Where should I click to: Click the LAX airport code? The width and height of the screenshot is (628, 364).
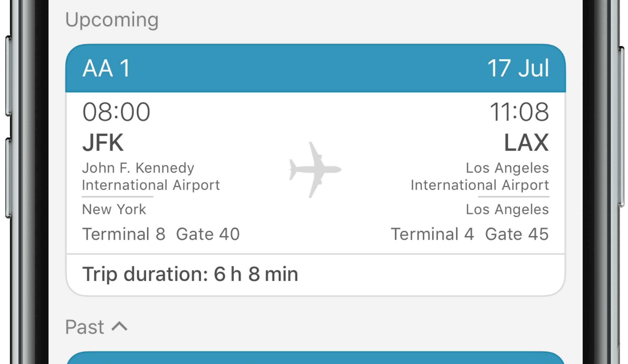pyautogui.click(x=526, y=142)
